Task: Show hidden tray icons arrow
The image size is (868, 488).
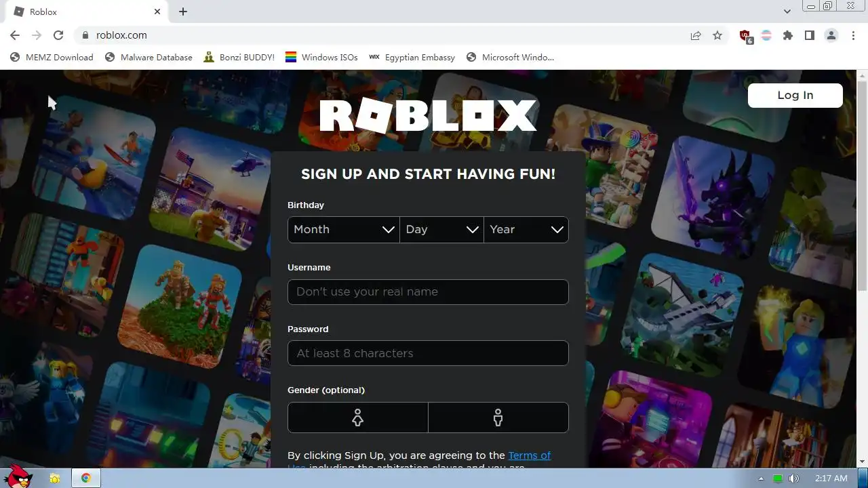Action: [x=761, y=479]
